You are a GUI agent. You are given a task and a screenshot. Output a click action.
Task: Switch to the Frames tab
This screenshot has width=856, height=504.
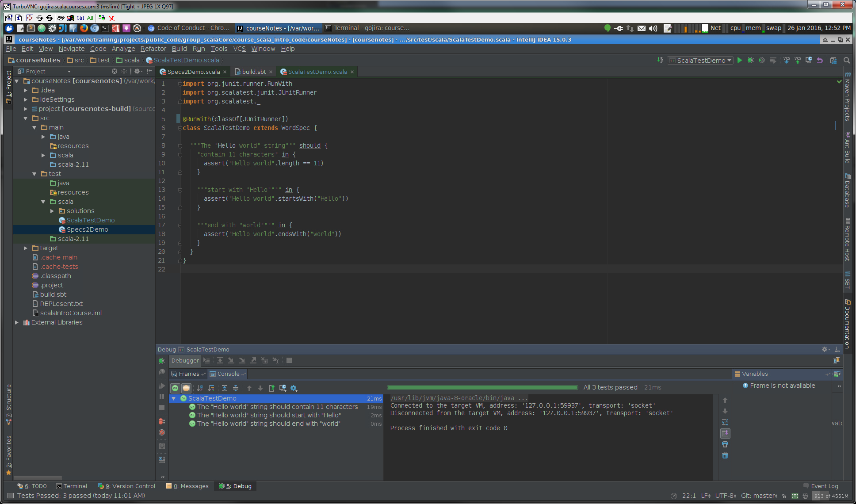tap(188, 374)
